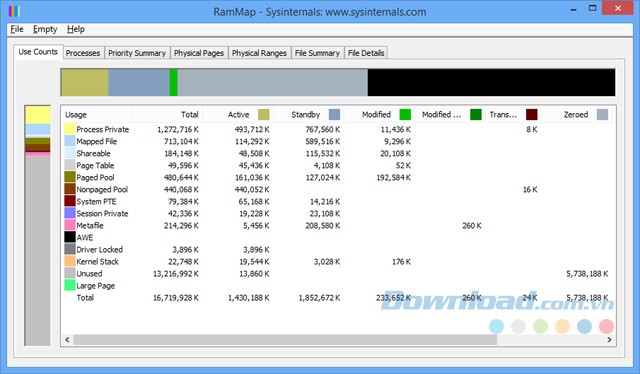The width and height of the screenshot is (640, 374).
Task: Click the green Large Page swatch
Action: pyautogui.click(x=70, y=285)
